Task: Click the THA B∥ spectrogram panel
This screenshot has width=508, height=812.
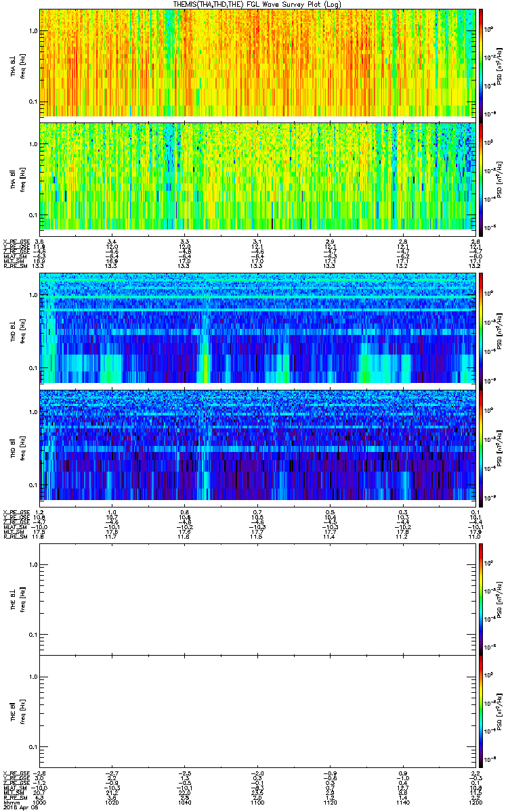Action: click(257, 175)
